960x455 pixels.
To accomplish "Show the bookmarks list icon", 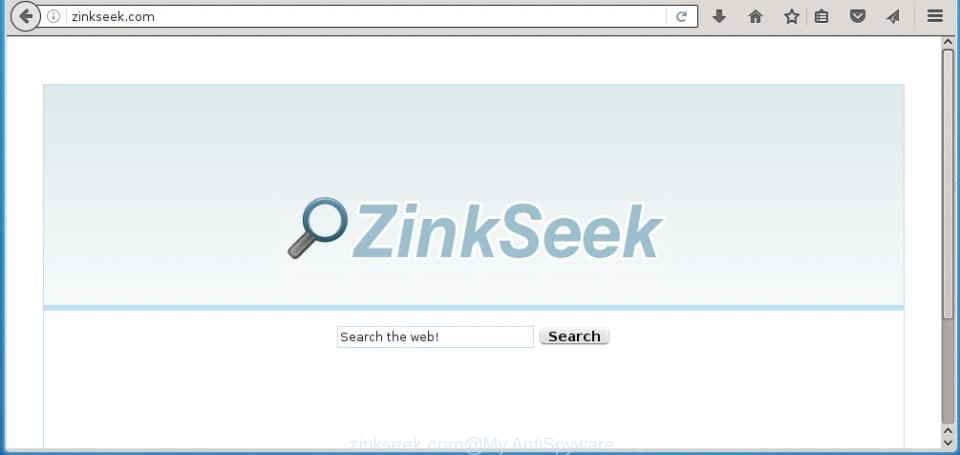I will click(822, 17).
